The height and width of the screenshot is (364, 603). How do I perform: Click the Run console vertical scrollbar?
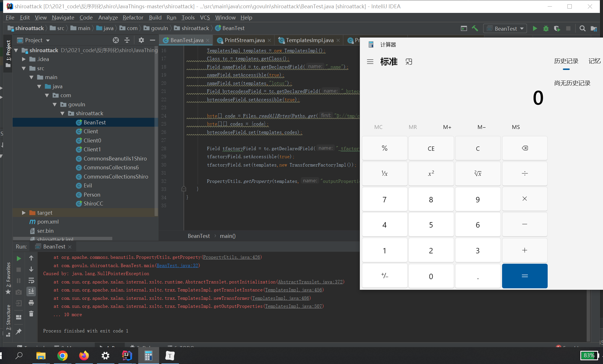[x=588, y=315]
